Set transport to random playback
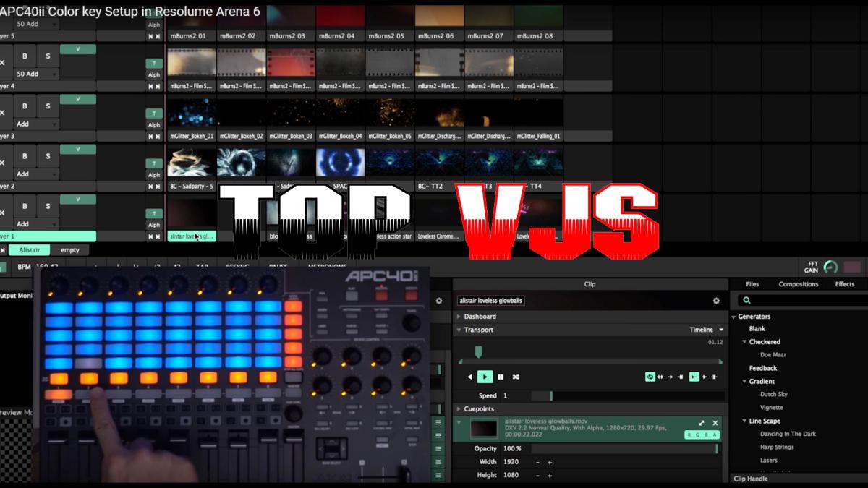 516,377
